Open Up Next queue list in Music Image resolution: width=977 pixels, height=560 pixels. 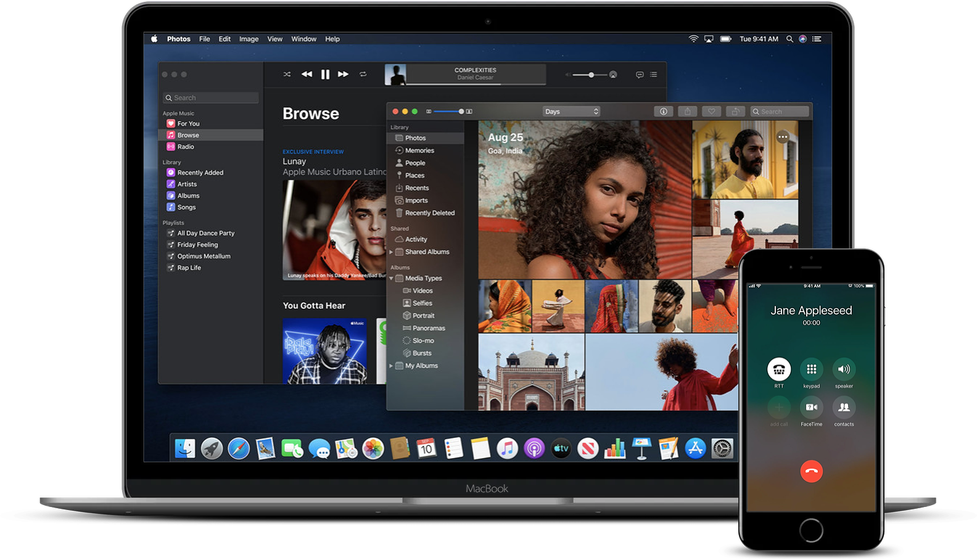pyautogui.click(x=654, y=75)
